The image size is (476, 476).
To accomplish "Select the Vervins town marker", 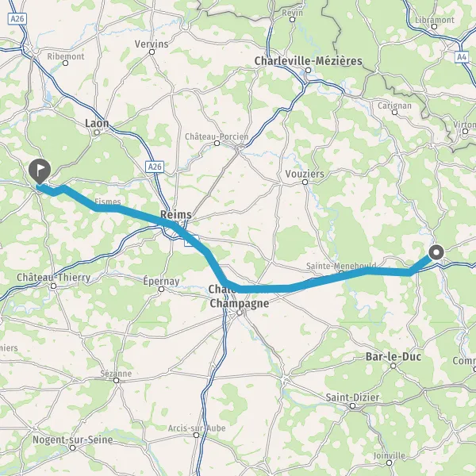I will 152,52.
